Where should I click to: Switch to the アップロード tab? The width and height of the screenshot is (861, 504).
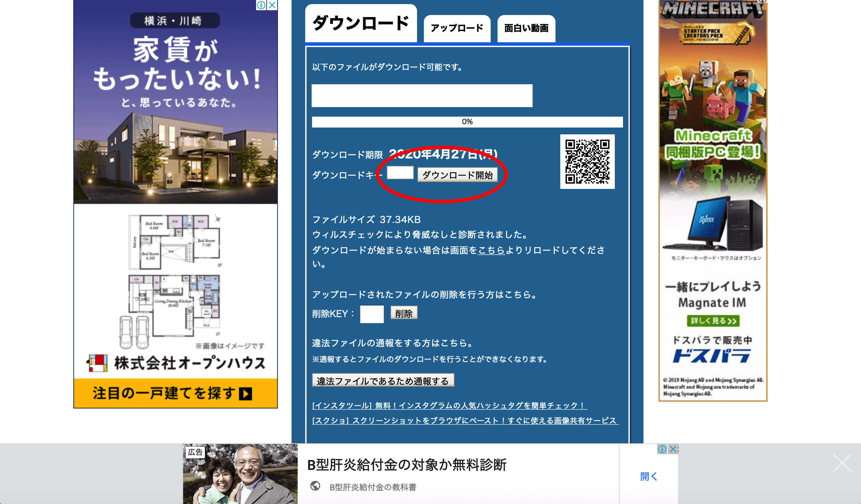457,28
